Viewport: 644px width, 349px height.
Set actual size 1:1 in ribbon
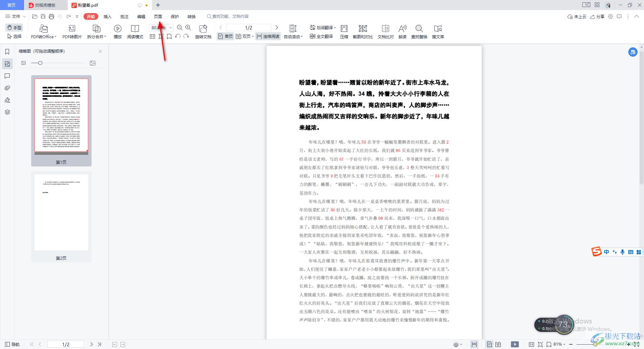pyautogui.click(x=153, y=36)
